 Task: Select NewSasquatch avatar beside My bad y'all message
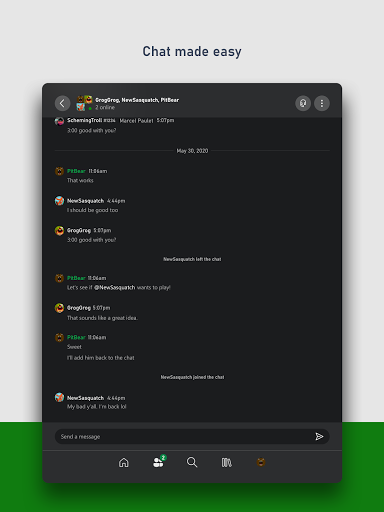click(x=59, y=397)
